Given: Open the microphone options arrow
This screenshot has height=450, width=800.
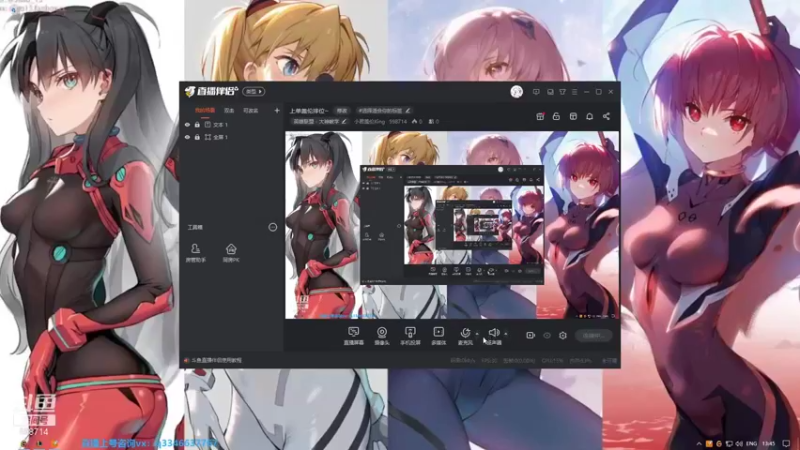Looking at the screenshot, I should 477,334.
